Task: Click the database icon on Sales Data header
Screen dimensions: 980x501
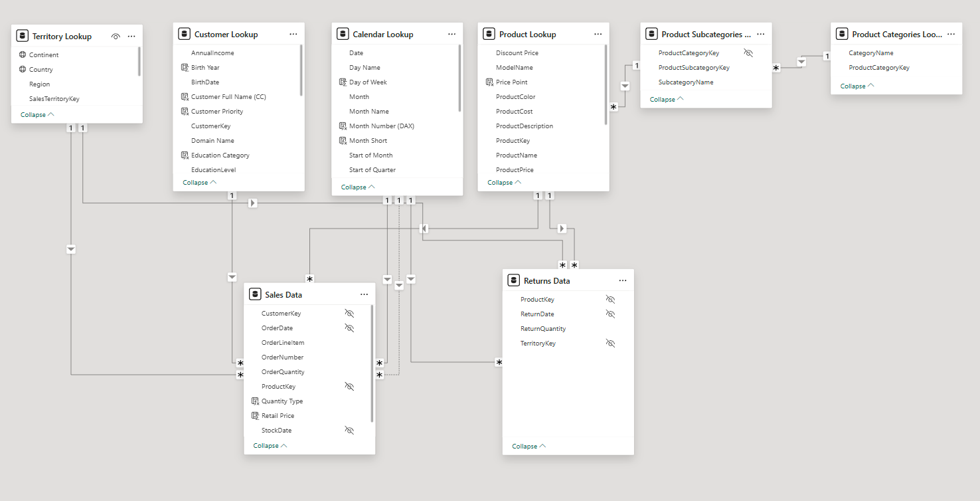Action: click(x=256, y=294)
